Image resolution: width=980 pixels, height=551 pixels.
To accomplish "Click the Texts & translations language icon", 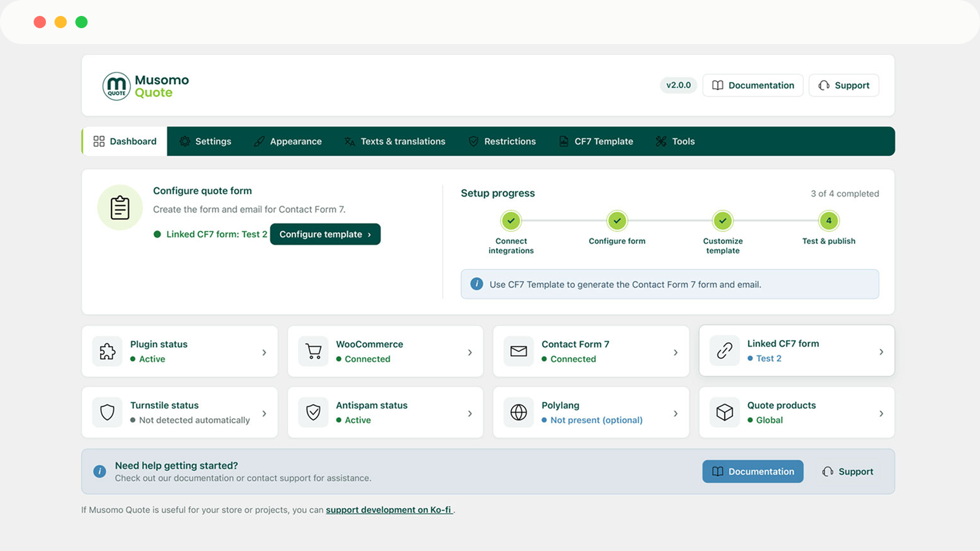I will point(350,141).
